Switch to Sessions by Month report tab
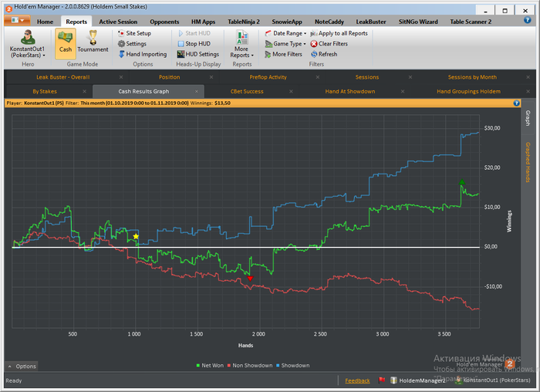This screenshot has width=540, height=392. pyautogui.click(x=472, y=77)
